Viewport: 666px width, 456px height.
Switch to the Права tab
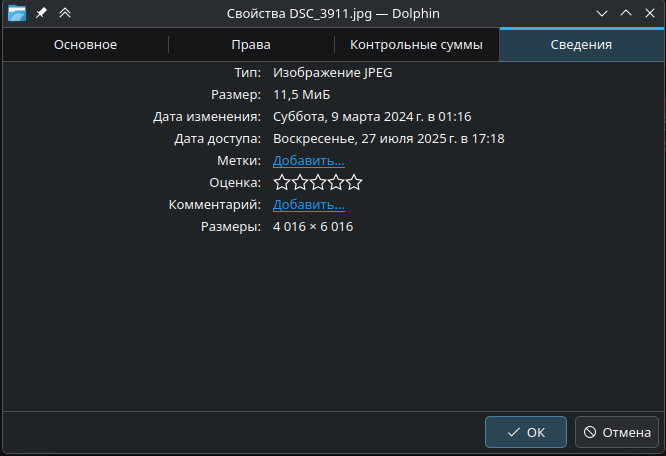[x=251, y=45]
